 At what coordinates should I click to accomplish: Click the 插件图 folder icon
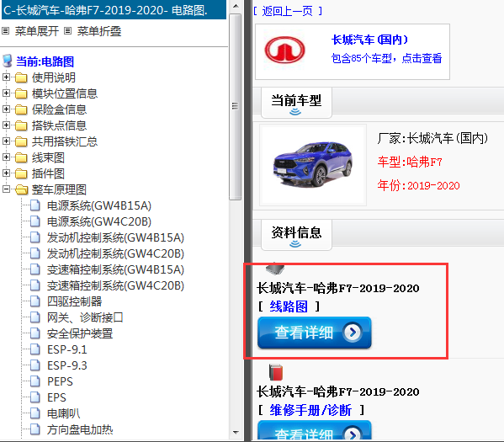[21, 173]
